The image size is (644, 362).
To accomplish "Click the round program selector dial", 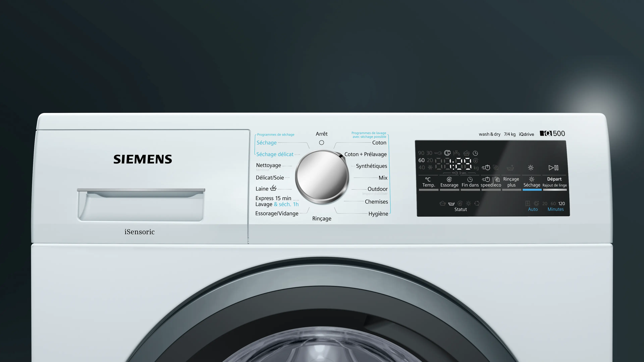I will [322, 176].
